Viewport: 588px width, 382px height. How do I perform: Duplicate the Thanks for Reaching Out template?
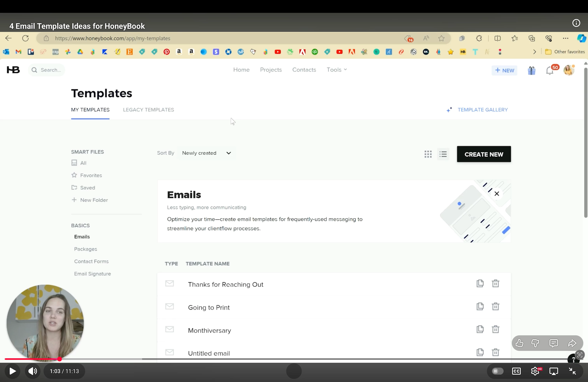(x=480, y=283)
